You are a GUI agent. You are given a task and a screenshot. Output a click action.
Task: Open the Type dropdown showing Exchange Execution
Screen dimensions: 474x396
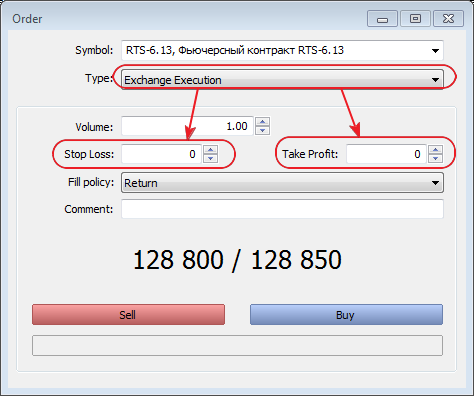(x=282, y=80)
